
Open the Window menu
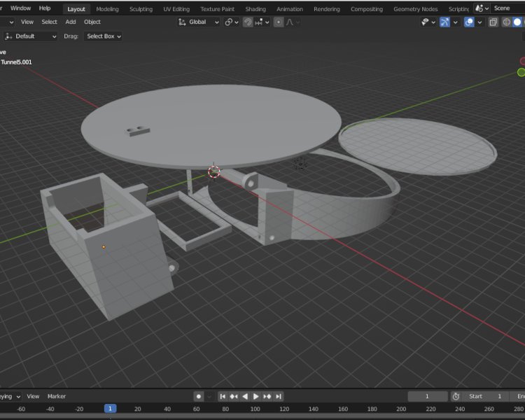[20, 8]
